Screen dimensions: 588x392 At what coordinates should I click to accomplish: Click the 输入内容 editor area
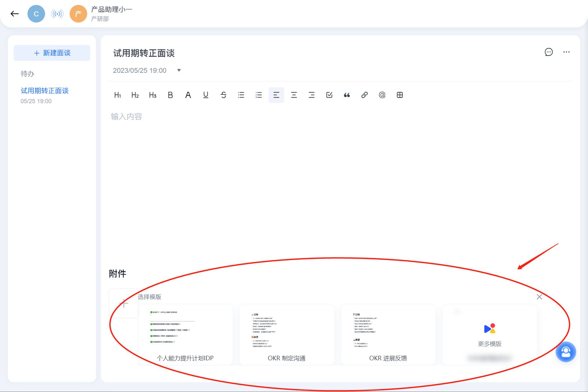pos(126,117)
